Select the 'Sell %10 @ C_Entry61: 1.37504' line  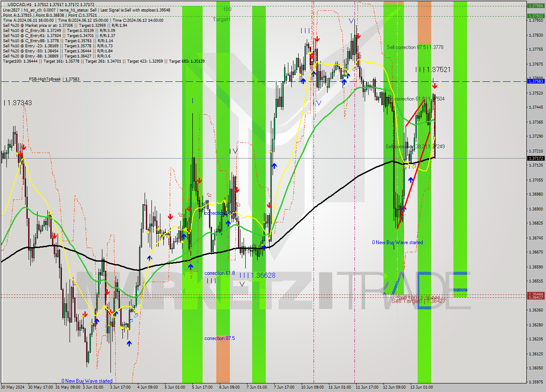pyautogui.click(x=59, y=35)
